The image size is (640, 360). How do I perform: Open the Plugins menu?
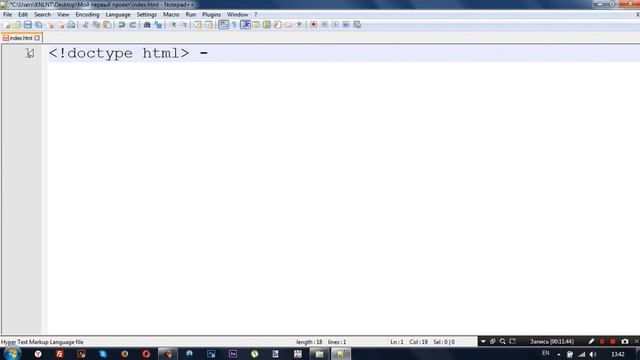[x=211, y=14]
